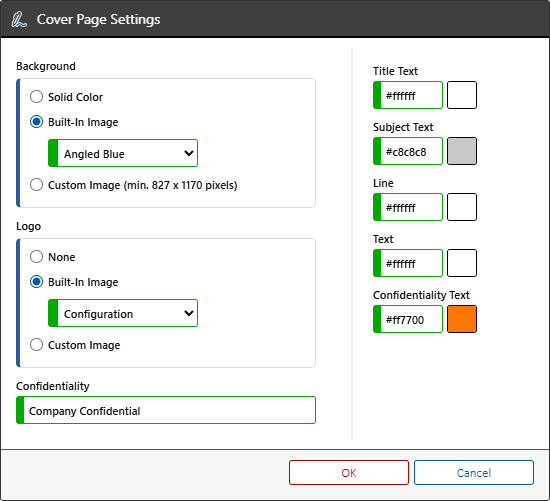
Task: Choose Custom Image background radio button
Action: pyautogui.click(x=36, y=185)
